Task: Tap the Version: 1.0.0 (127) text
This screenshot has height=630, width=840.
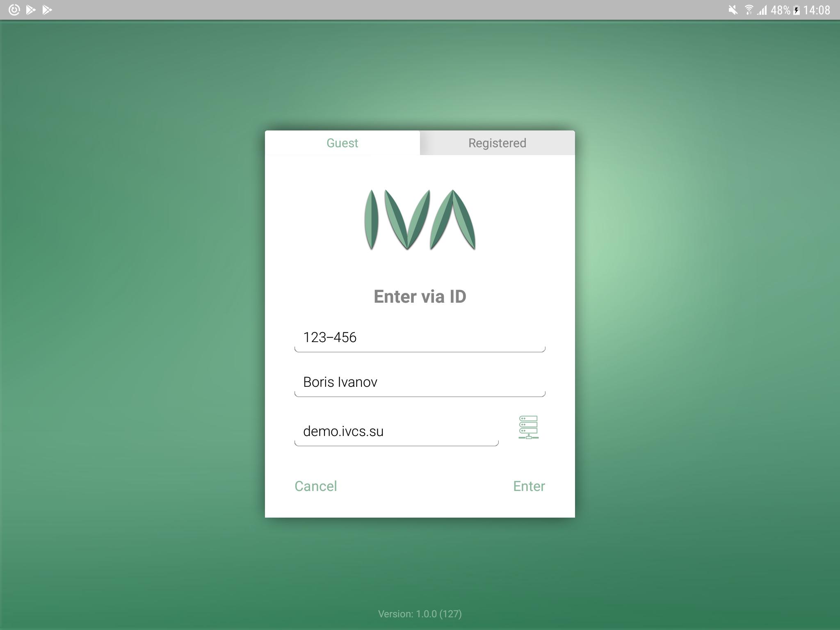Action: pyautogui.click(x=420, y=614)
